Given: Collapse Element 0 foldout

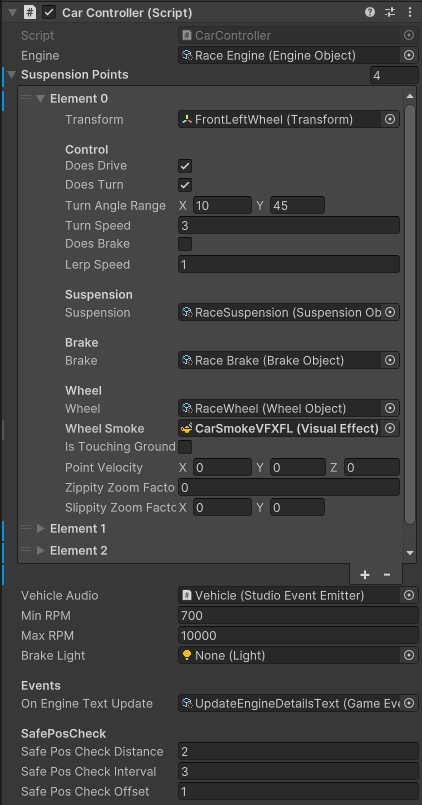Looking at the screenshot, I should point(41,99).
